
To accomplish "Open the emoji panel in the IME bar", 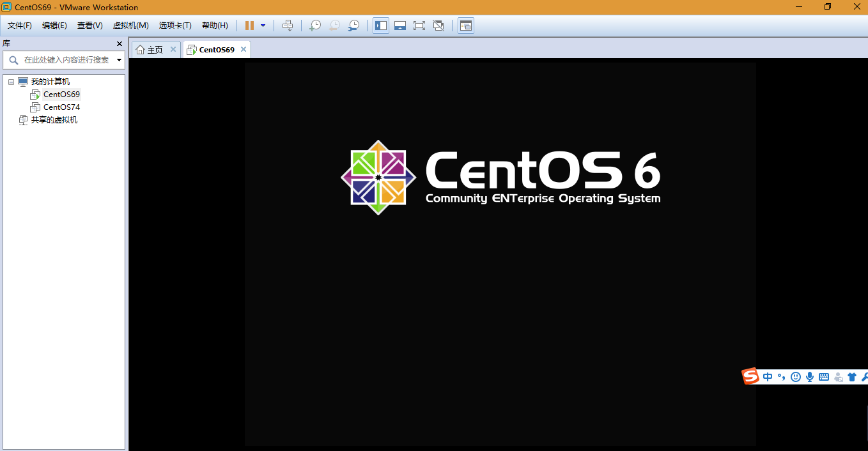I will (796, 377).
